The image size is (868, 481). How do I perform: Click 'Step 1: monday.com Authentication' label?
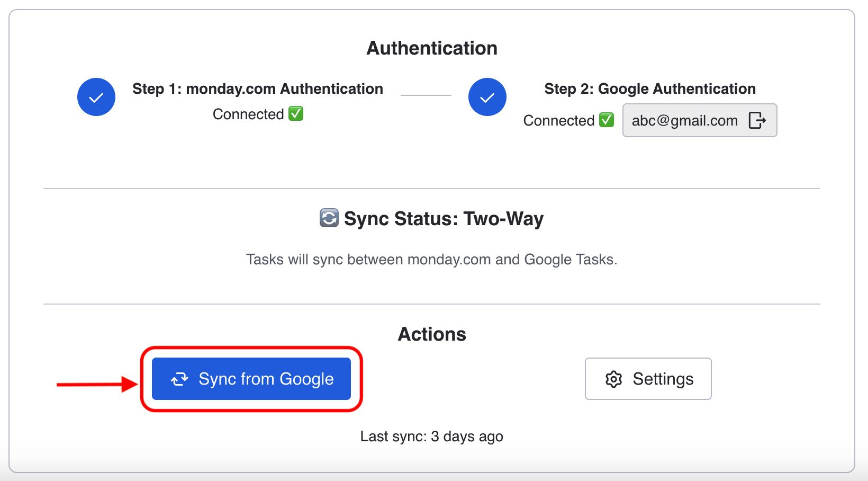coord(258,88)
